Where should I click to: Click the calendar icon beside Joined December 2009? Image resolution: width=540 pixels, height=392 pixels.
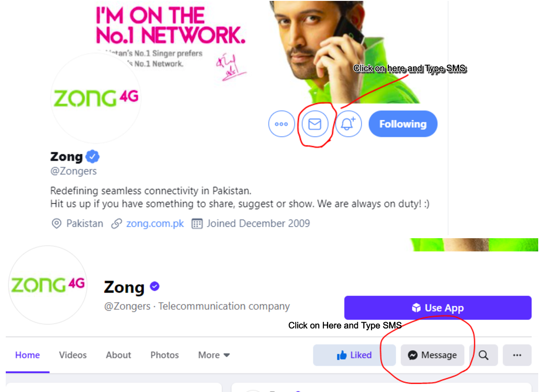195,224
